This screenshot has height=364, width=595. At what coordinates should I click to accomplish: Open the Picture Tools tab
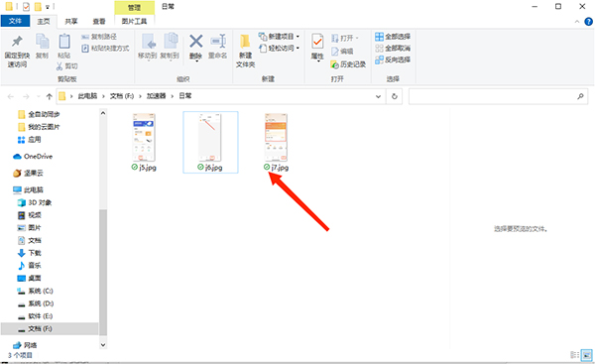(134, 21)
